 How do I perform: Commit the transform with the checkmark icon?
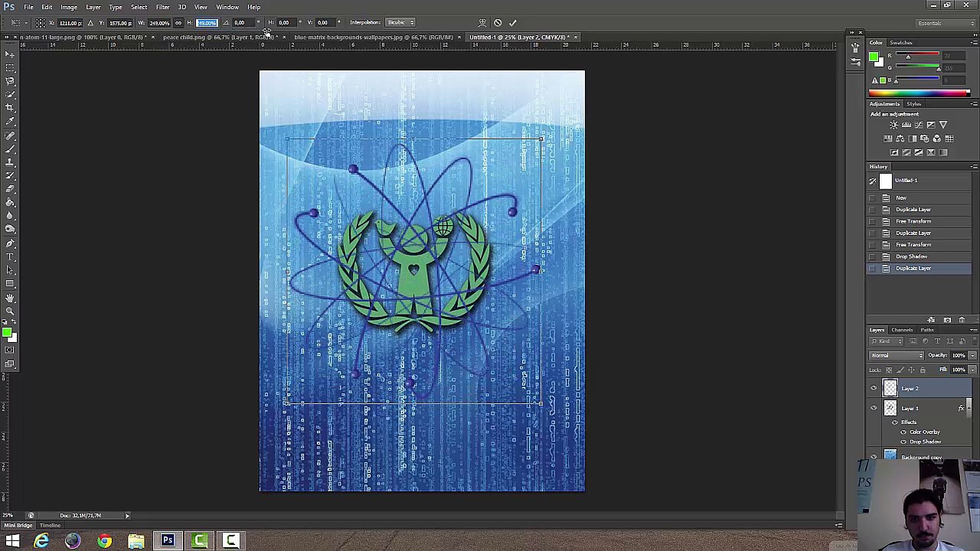(x=513, y=23)
